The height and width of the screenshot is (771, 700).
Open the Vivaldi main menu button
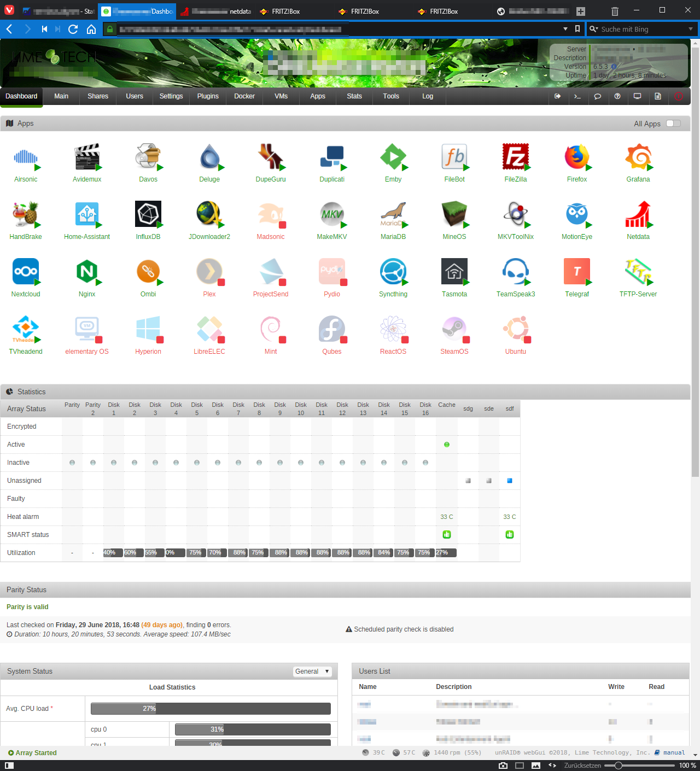coord(9,10)
